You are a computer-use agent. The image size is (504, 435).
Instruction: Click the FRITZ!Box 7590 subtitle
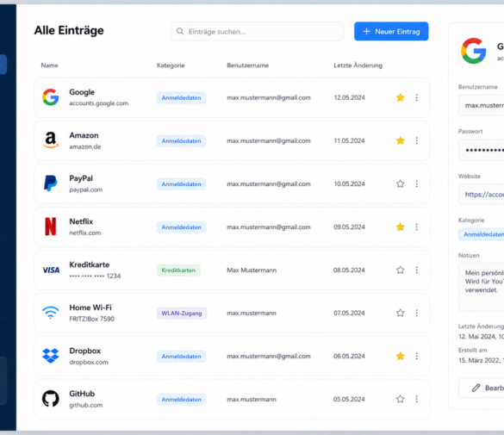coord(91,319)
